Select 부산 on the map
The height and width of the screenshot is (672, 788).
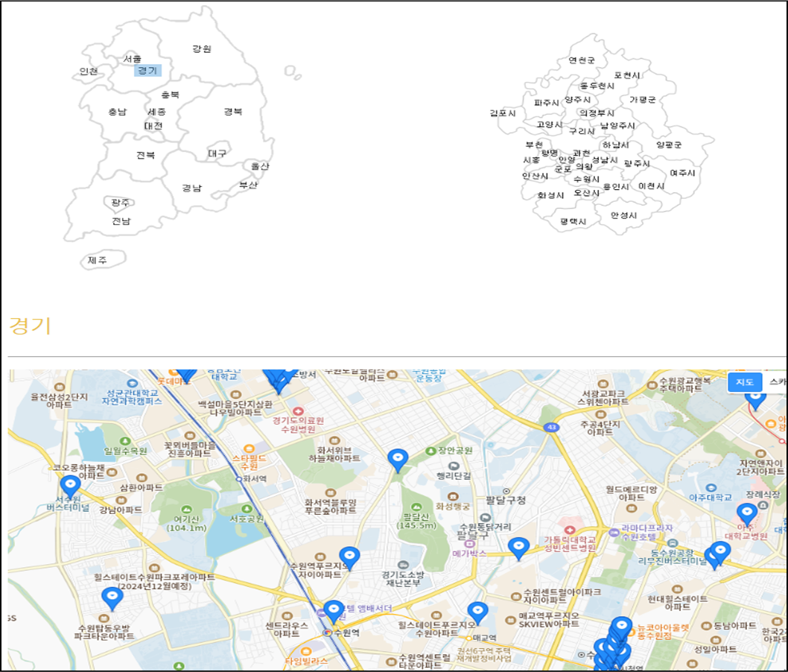tap(248, 185)
